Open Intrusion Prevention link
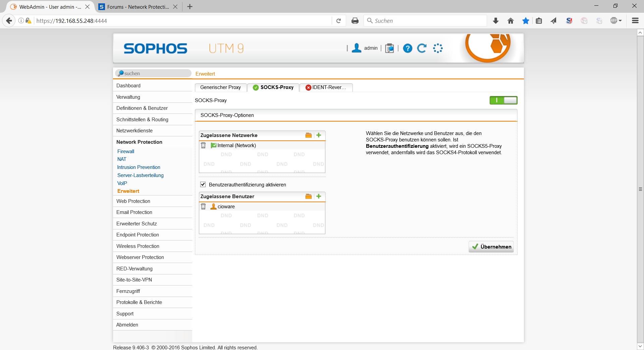Screen dimensions: 644x350 139,167
